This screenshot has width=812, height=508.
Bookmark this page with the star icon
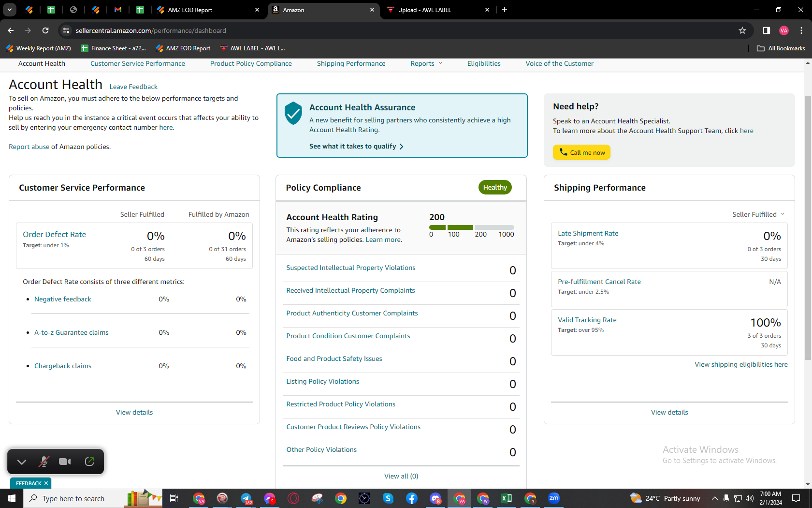(x=742, y=30)
